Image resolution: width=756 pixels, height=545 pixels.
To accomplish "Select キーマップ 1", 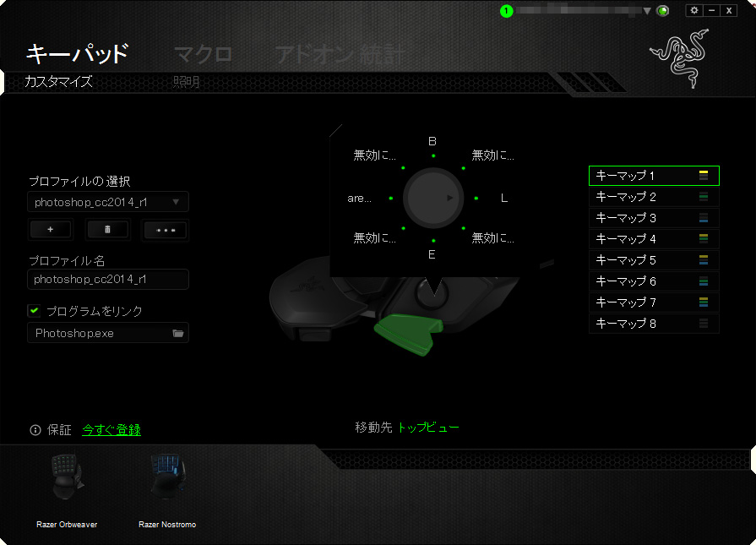I will click(x=654, y=176).
